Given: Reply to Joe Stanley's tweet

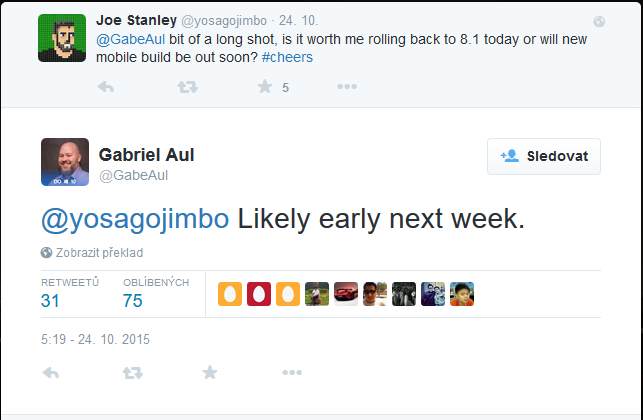Looking at the screenshot, I should coord(106,87).
